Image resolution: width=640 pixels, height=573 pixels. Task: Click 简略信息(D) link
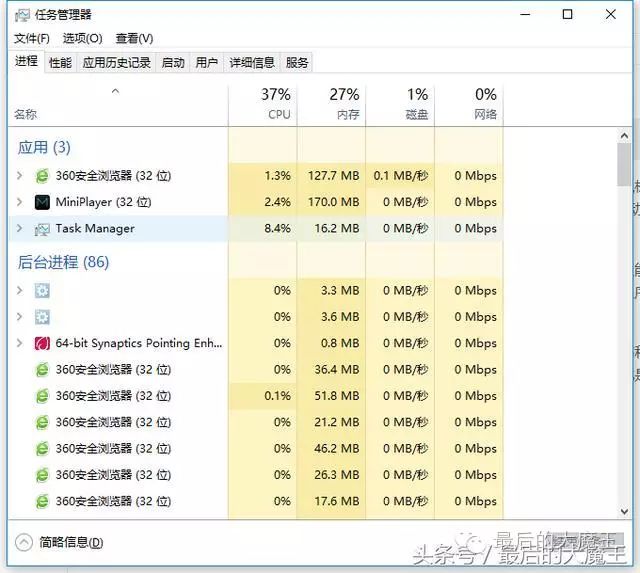point(71,543)
